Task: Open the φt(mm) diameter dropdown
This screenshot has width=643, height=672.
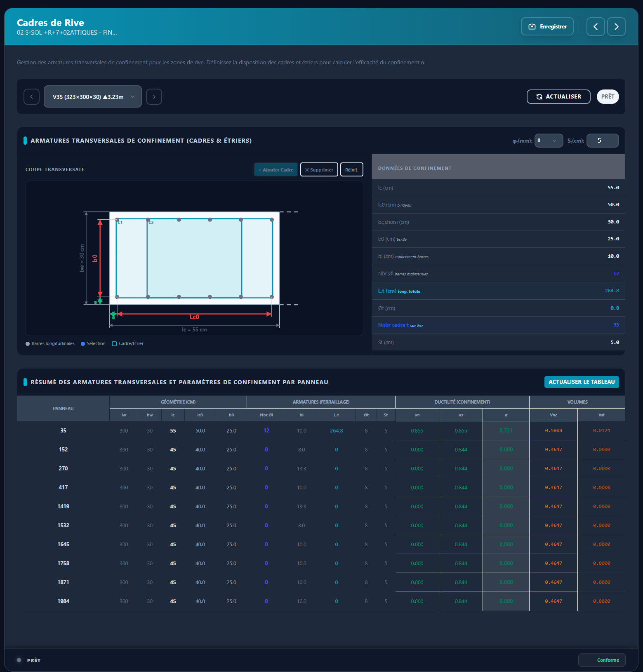Action: (549, 141)
